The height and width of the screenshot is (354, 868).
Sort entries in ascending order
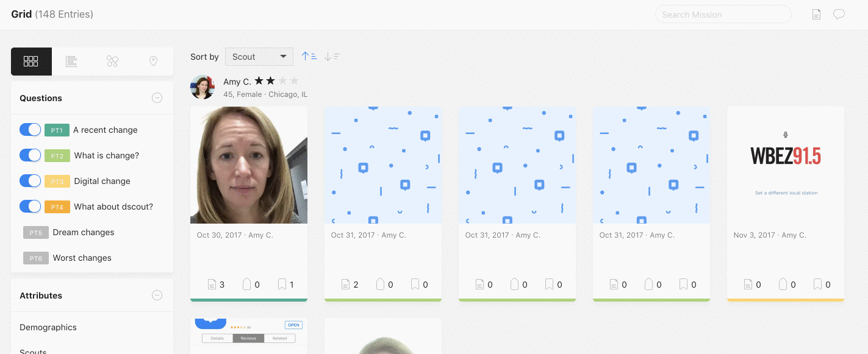click(x=309, y=57)
